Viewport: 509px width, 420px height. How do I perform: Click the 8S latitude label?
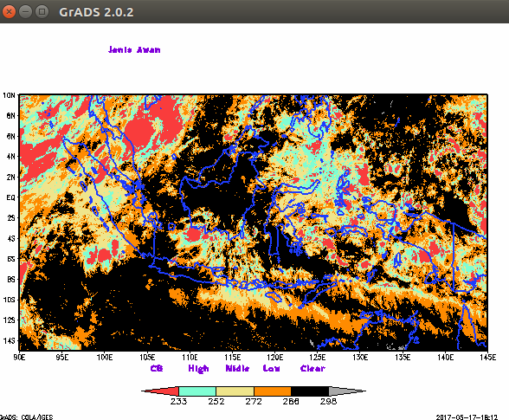(10, 280)
